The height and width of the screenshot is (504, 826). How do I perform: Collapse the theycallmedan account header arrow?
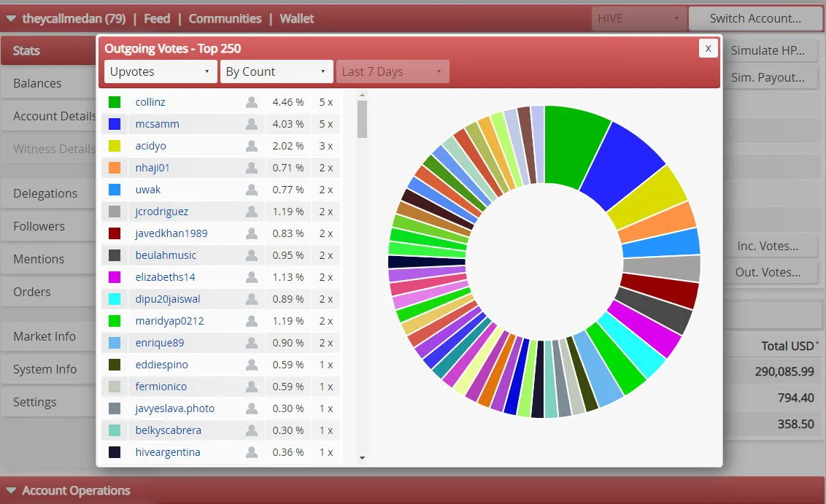tap(10, 19)
